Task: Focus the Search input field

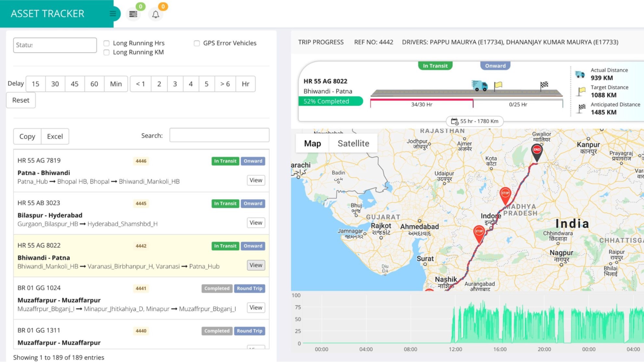Action: click(x=219, y=135)
